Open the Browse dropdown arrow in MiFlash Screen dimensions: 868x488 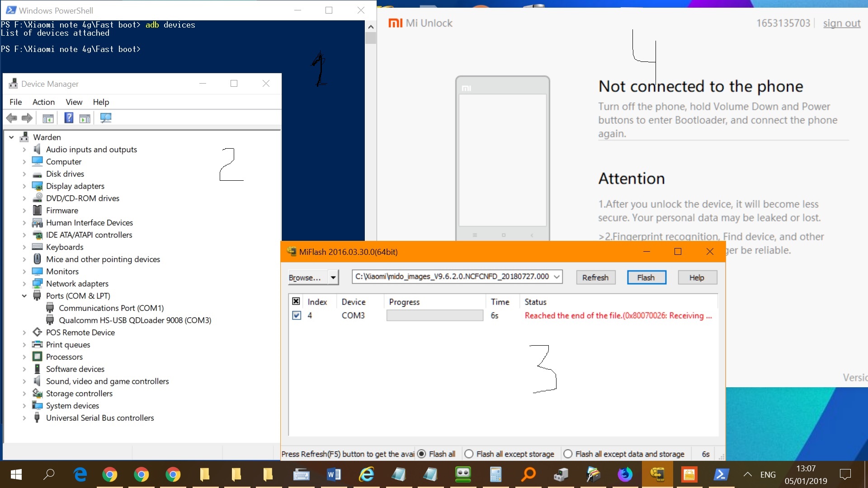pos(333,277)
